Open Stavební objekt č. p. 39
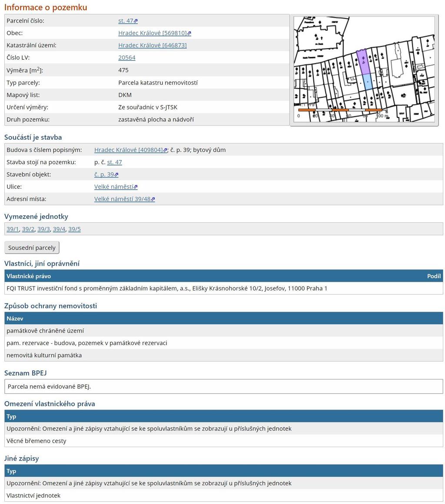 (x=104, y=175)
